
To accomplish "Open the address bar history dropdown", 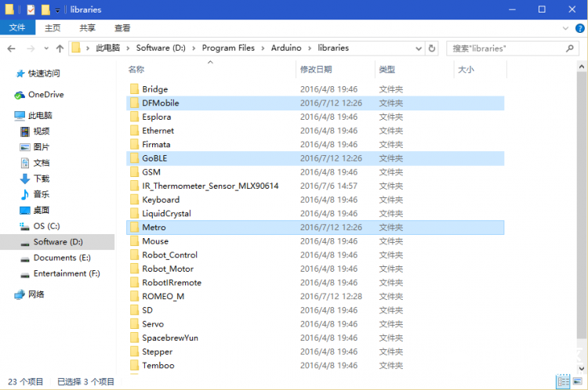I will (x=419, y=49).
